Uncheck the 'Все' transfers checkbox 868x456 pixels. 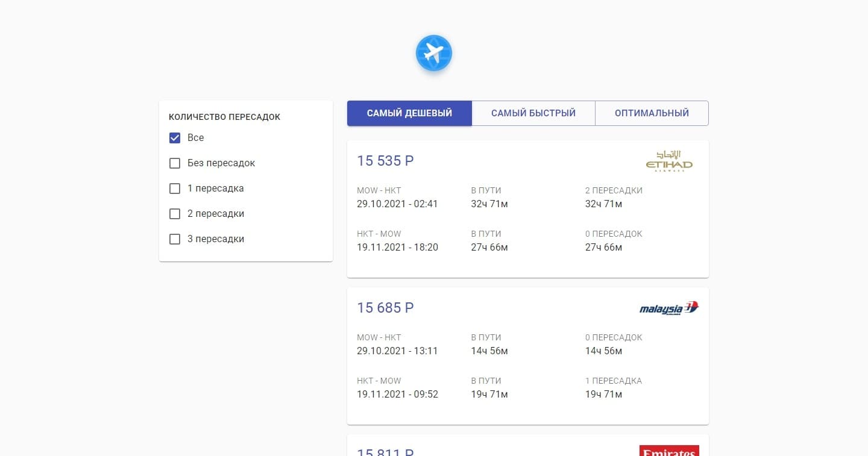click(x=175, y=138)
